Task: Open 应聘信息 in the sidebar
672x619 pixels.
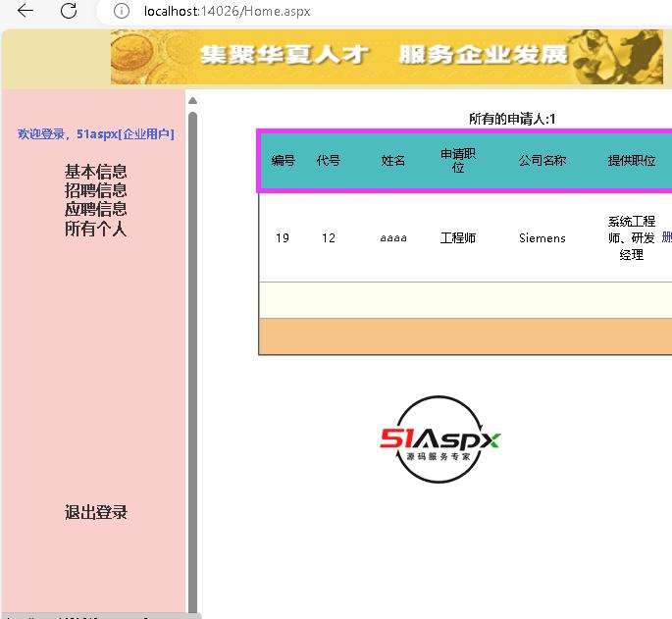Action: coord(95,209)
